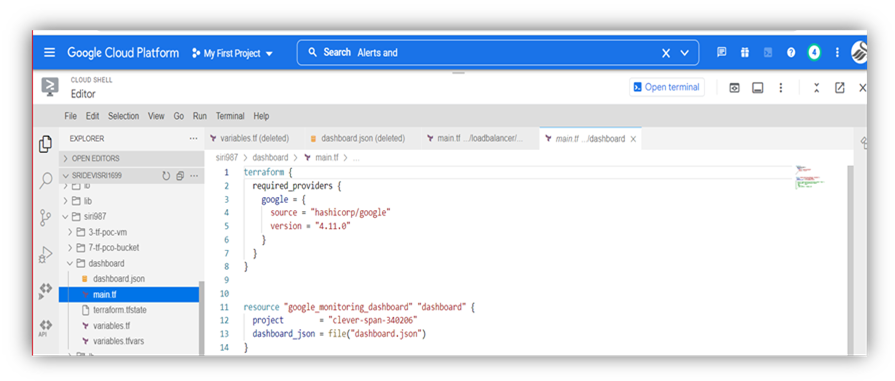Image resolution: width=895 pixels, height=381 pixels.
Task: Open the Edit menu
Action: click(x=92, y=116)
